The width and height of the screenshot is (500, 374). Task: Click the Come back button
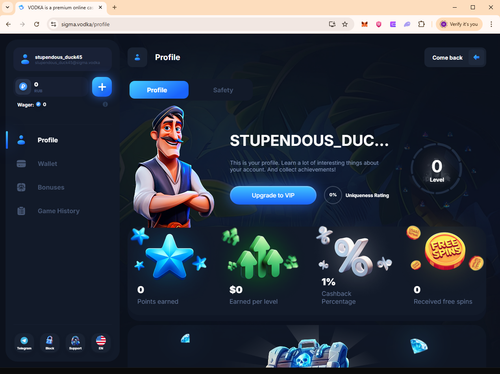tap(455, 57)
